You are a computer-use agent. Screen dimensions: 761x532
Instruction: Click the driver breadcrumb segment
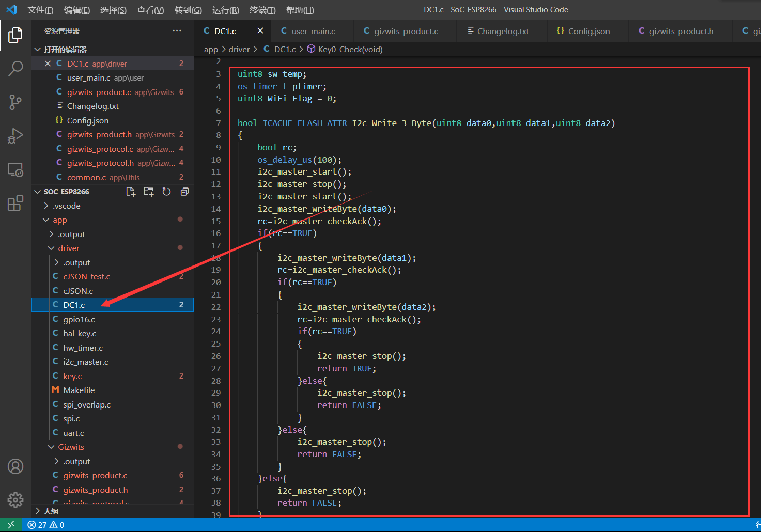tap(239, 50)
